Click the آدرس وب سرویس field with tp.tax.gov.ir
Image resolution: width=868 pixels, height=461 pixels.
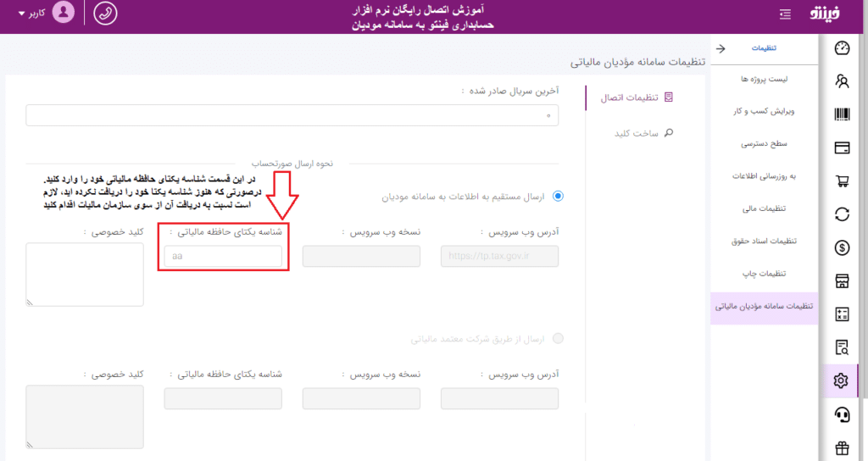[499, 256]
